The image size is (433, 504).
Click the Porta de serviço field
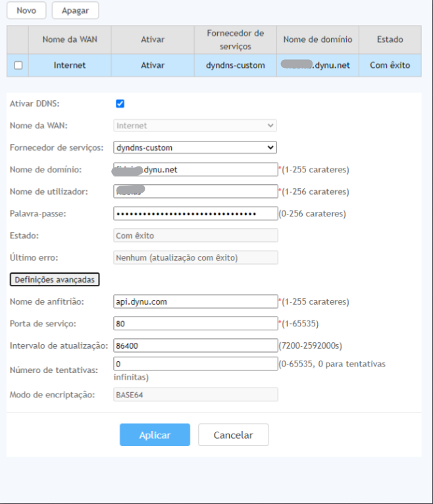[x=195, y=324]
